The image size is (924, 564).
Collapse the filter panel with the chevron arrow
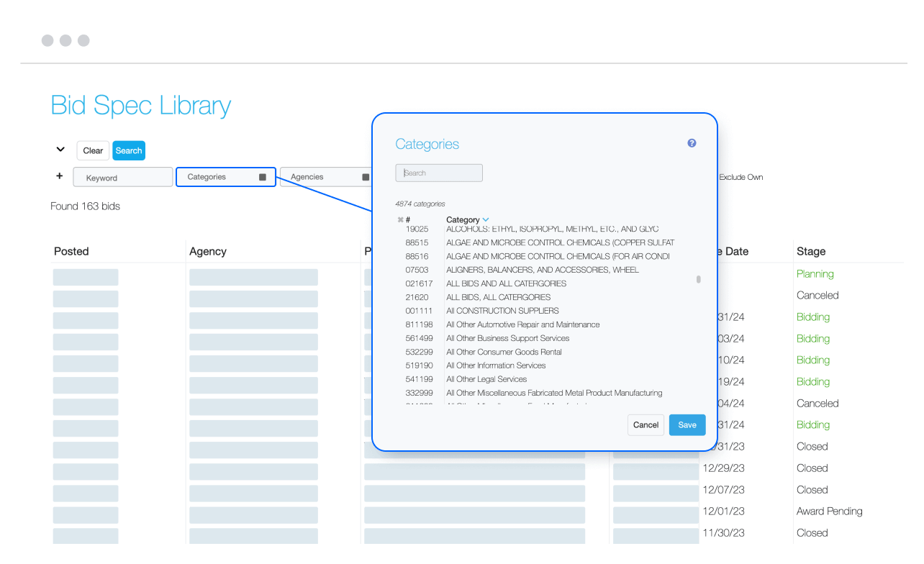(x=60, y=148)
